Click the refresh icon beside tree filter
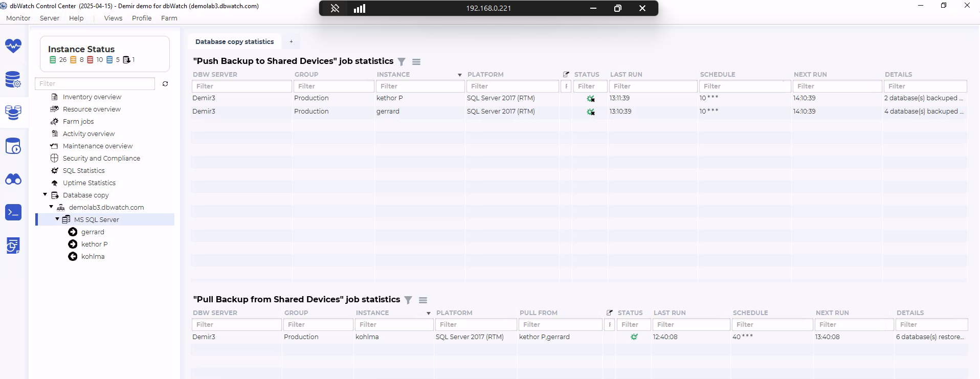Image resolution: width=980 pixels, height=379 pixels. tap(165, 84)
